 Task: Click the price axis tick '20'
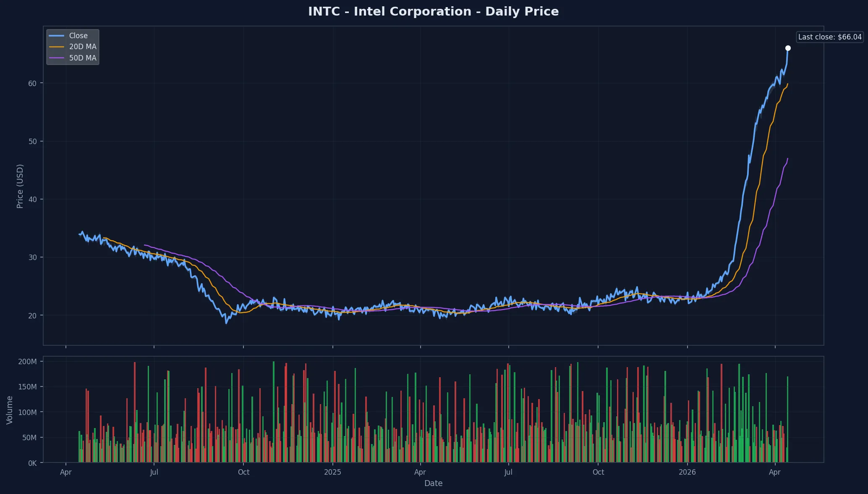pos(32,315)
